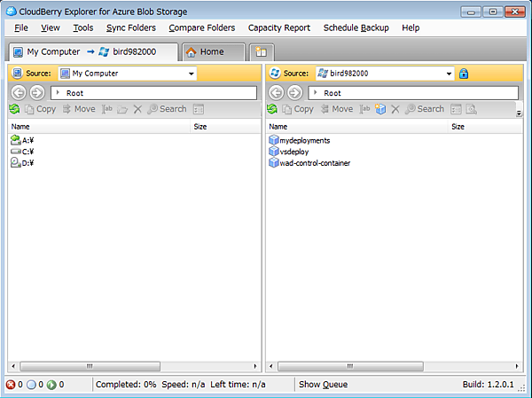Image resolution: width=532 pixels, height=398 pixels.
Task: Click Show Queue in status bar
Action: pos(323,385)
